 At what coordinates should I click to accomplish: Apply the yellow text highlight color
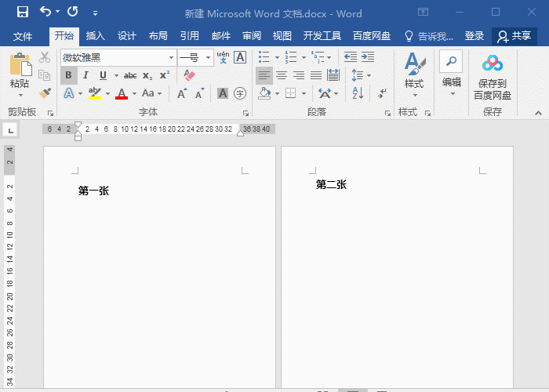coord(94,93)
